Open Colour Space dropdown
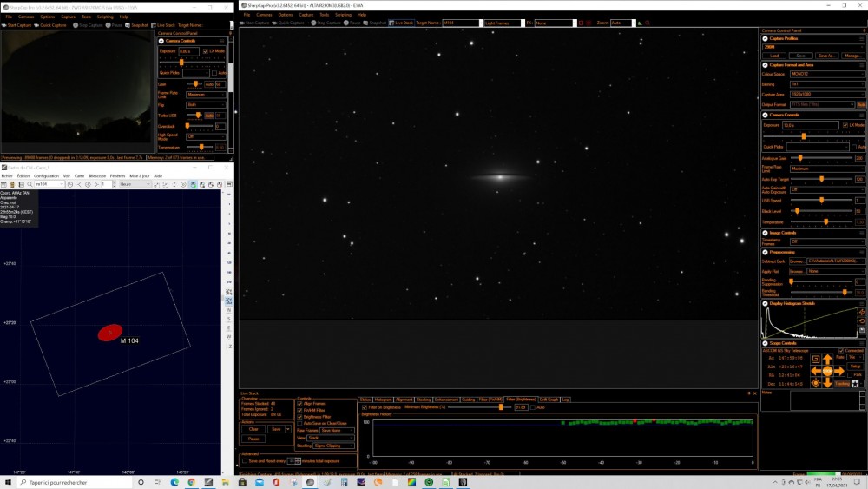Screen dimensions: 868x489 [826, 74]
